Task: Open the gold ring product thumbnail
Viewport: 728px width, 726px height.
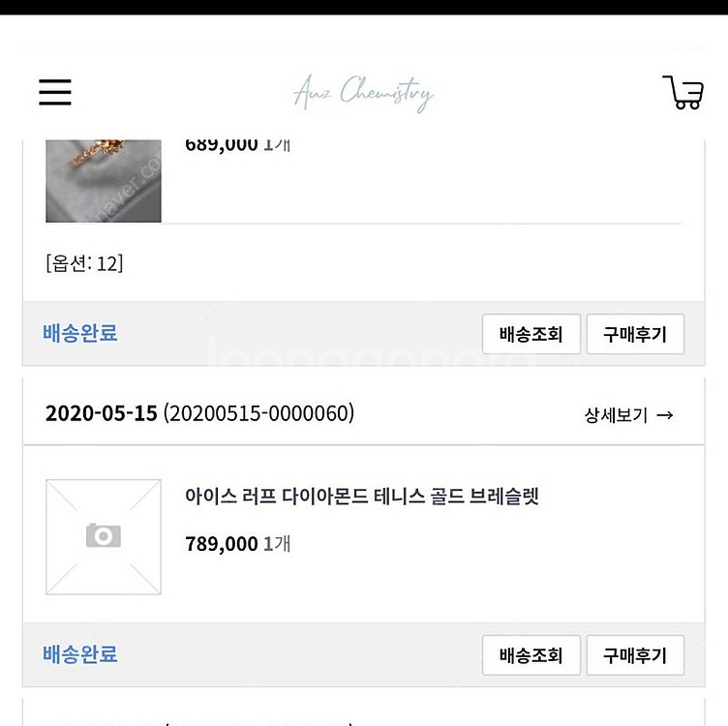Action: click(x=104, y=181)
